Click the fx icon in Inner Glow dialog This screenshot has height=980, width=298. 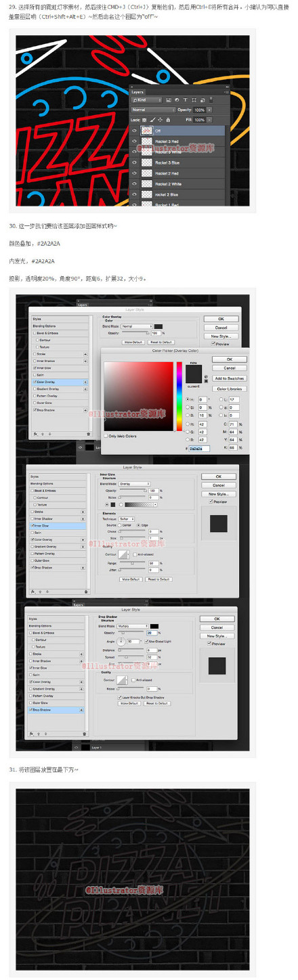[x=33, y=591]
